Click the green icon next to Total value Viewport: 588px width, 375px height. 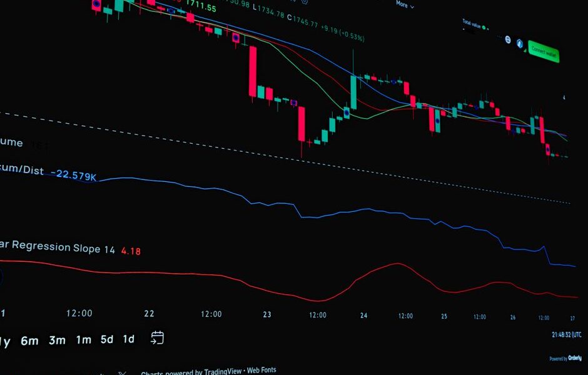click(x=484, y=27)
